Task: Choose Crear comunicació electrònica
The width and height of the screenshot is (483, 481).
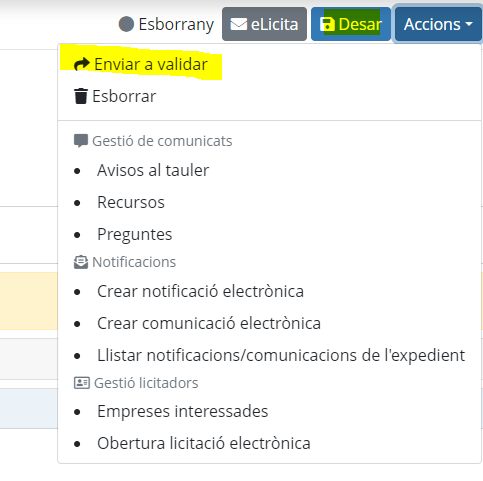Action: [209, 323]
